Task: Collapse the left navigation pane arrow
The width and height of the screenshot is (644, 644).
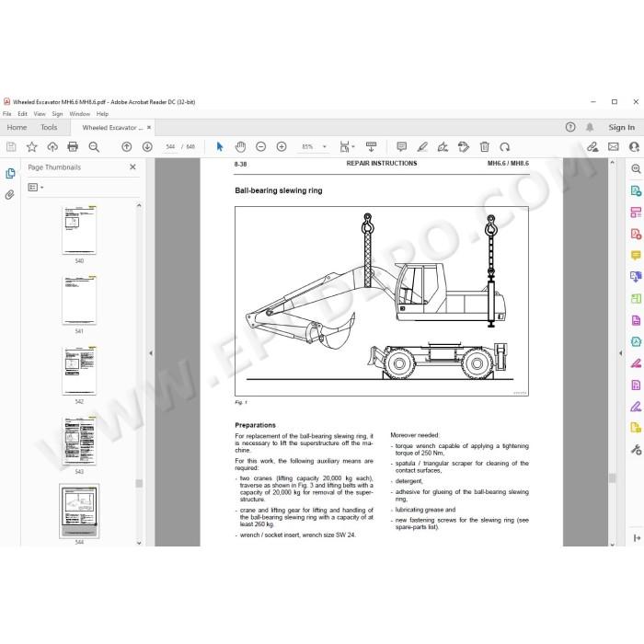Action: pyautogui.click(x=151, y=352)
